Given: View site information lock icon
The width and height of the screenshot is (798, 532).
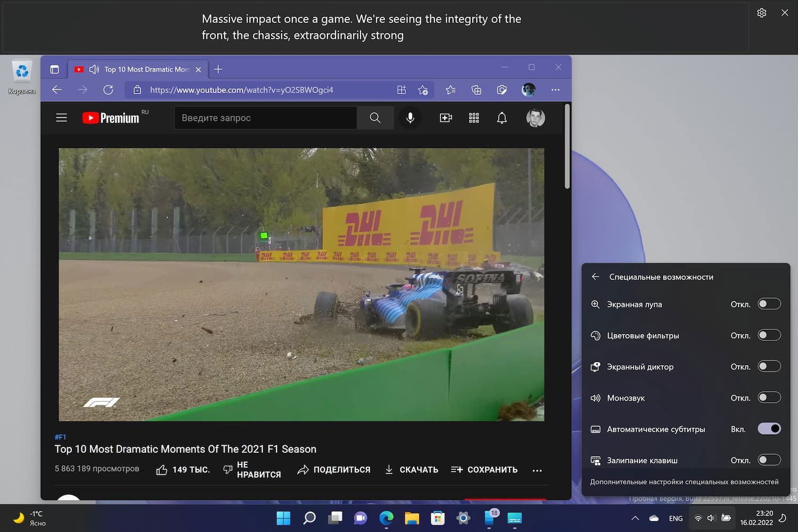Looking at the screenshot, I should pyautogui.click(x=137, y=90).
